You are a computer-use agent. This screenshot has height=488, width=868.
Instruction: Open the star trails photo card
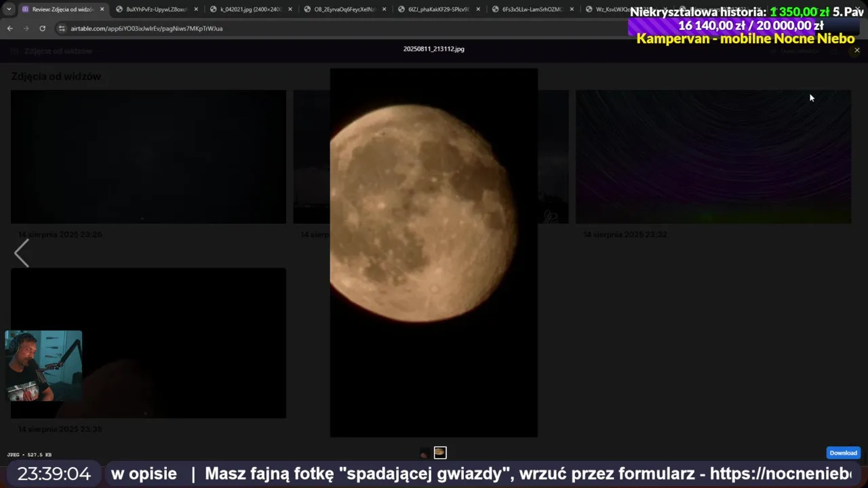pos(713,157)
